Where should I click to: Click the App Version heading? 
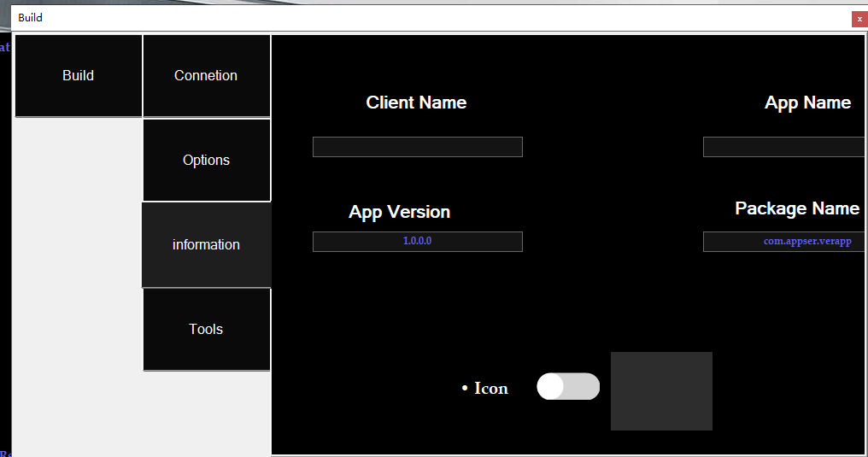click(399, 212)
